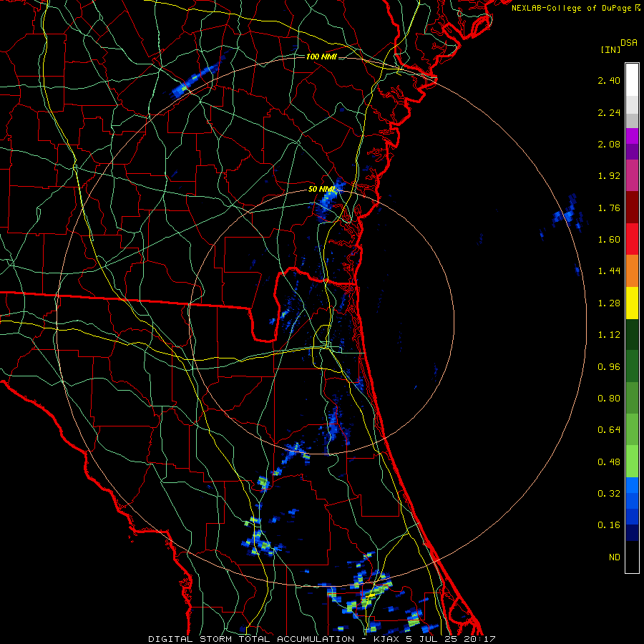This screenshot has width=644, height=644.
Task: Click the 2.08 legend value
Action: [609, 144]
